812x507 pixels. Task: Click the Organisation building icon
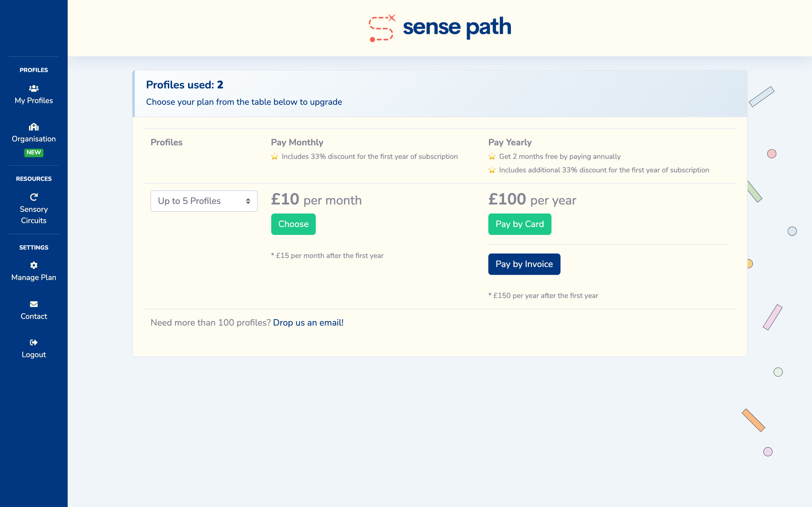[34, 127]
